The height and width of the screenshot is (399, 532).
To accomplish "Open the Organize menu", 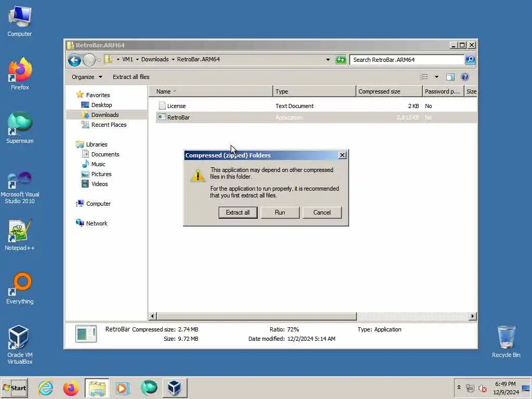I will (87, 77).
